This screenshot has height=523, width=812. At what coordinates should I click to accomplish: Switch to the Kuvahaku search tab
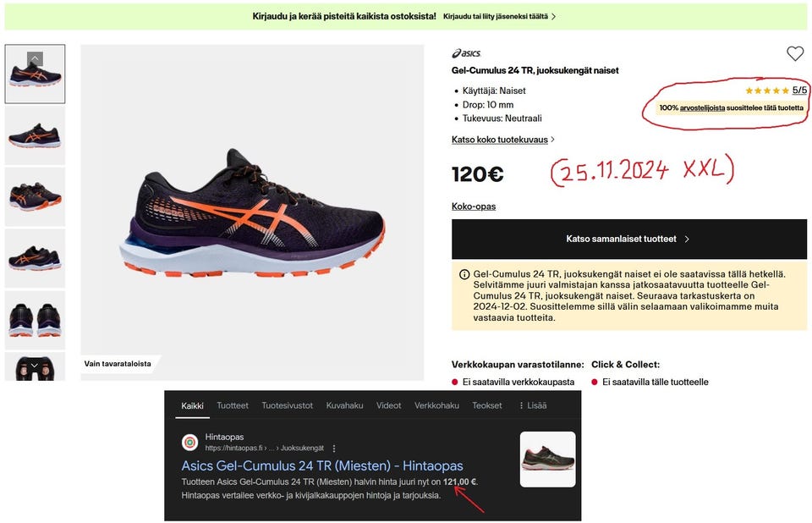coord(344,405)
